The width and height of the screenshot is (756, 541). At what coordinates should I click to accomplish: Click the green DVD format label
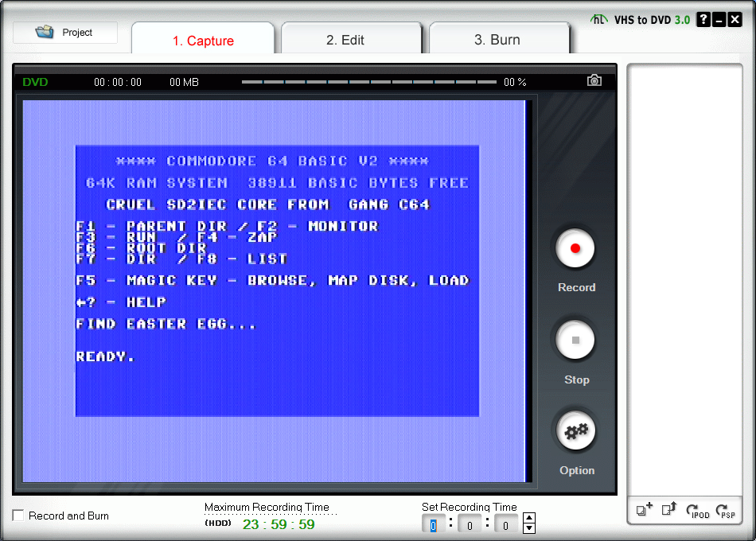[x=35, y=82]
